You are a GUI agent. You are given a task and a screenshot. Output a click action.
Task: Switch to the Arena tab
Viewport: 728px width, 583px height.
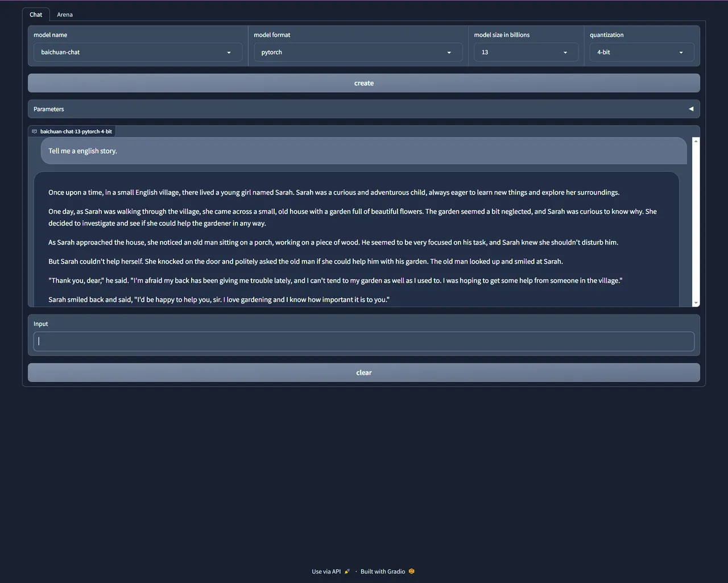click(64, 15)
